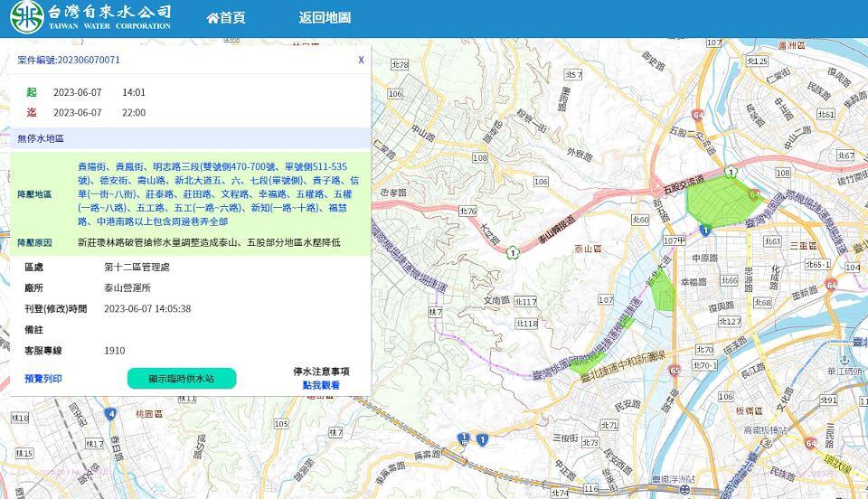Image resolution: width=868 pixels, height=499 pixels.
Task: Go back via 返回地圖 menu item
Action: pyautogui.click(x=325, y=18)
